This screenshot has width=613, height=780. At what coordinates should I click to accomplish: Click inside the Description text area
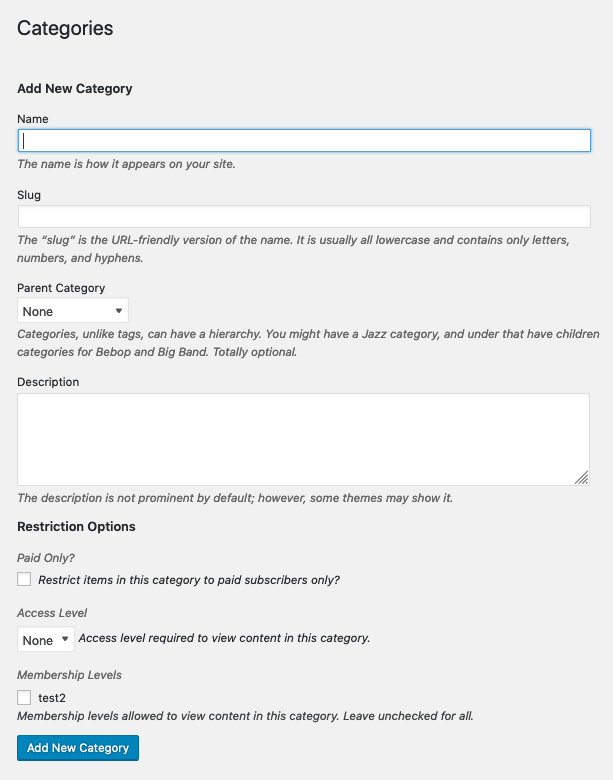click(304, 439)
